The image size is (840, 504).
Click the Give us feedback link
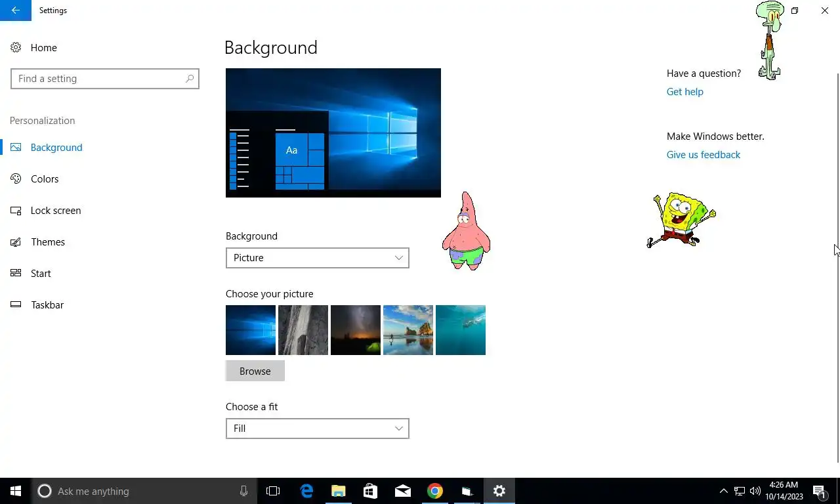(703, 155)
